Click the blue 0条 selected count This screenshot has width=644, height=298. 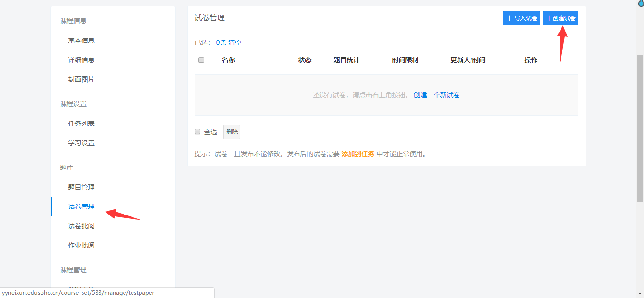(x=221, y=43)
